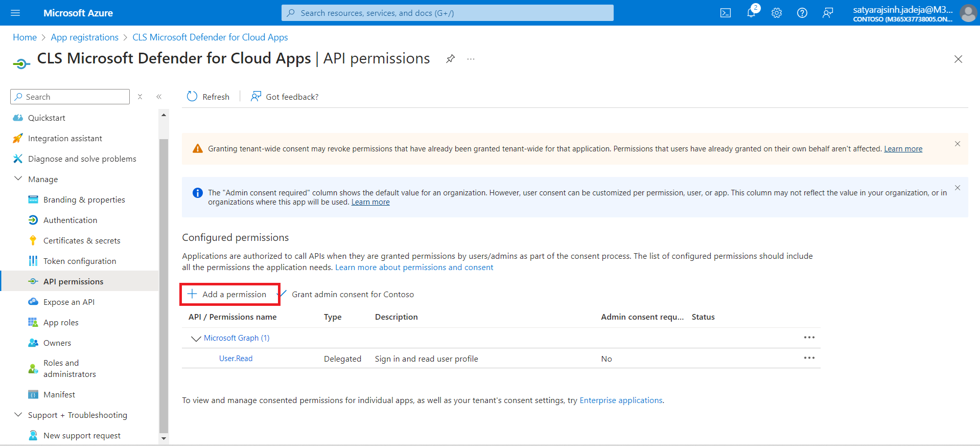Open the Enterprise applications link
The height and width of the screenshot is (446, 980).
click(621, 400)
